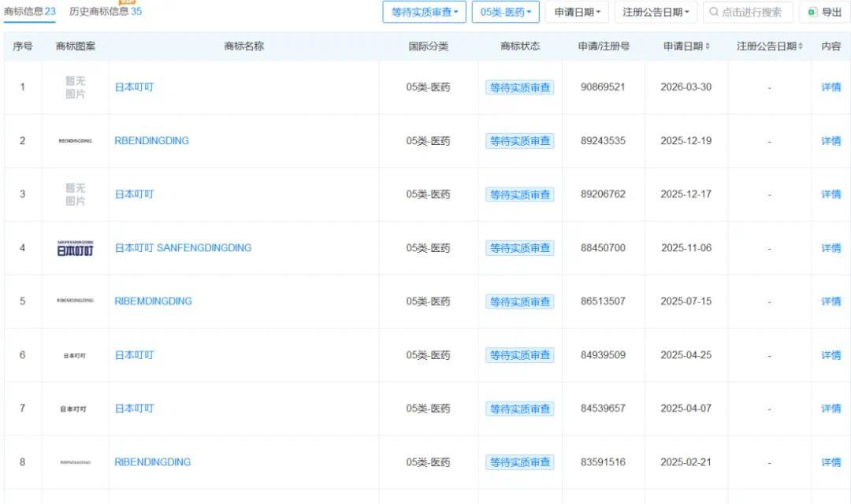Click the RBENDINGDING trademark image thumbnail
851x504 pixels.
coord(75,141)
